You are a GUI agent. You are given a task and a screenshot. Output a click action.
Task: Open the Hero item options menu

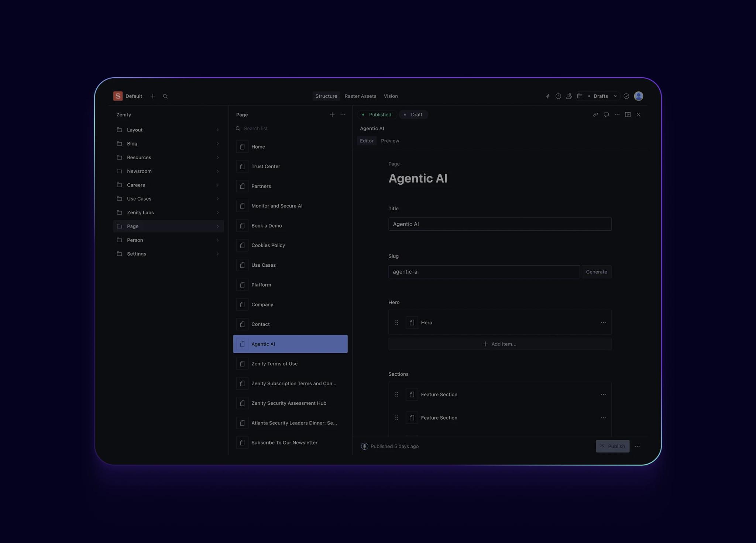pyautogui.click(x=603, y=322)
